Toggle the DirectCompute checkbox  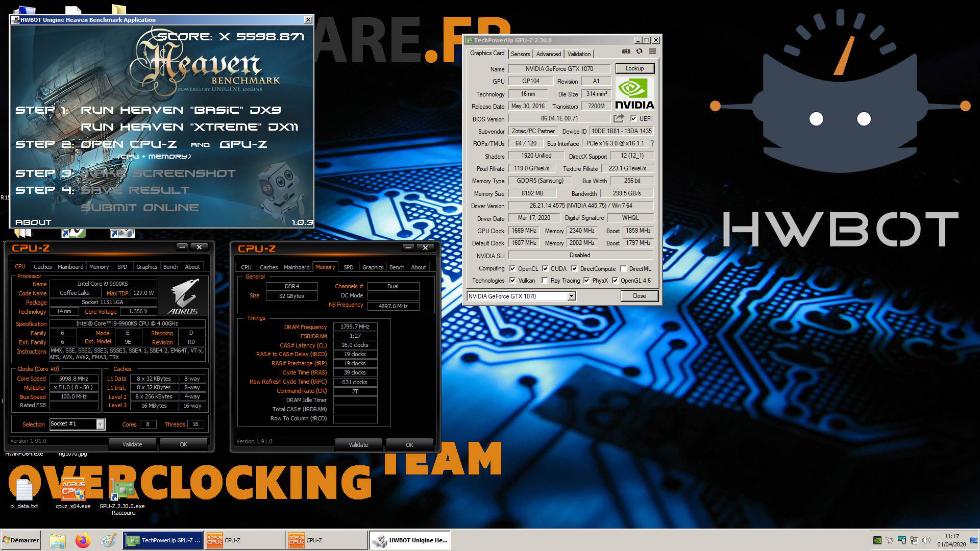574,268
